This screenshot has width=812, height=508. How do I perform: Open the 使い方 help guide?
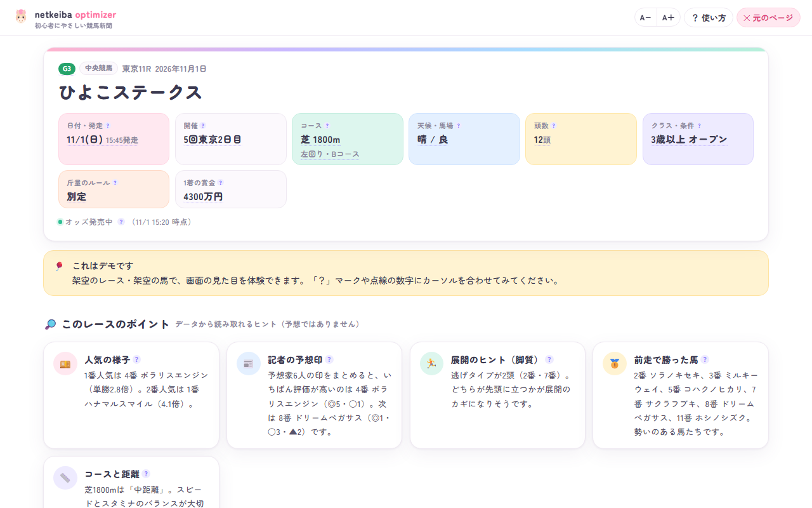pos(709,18)
